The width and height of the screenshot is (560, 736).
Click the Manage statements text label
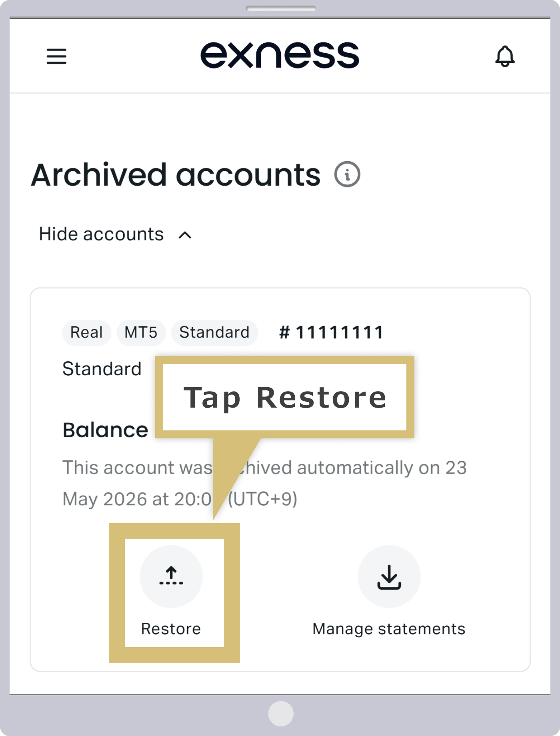coord(389,629)
